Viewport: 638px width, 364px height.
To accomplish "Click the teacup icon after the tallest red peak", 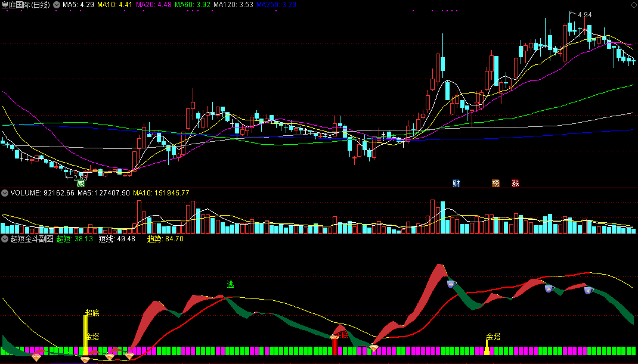I will tap(451, 284).
